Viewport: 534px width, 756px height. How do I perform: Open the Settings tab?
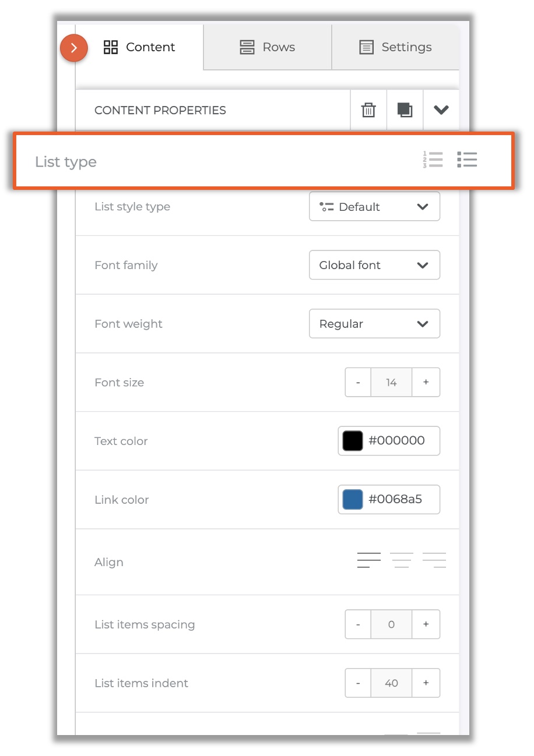pos(395,47)
